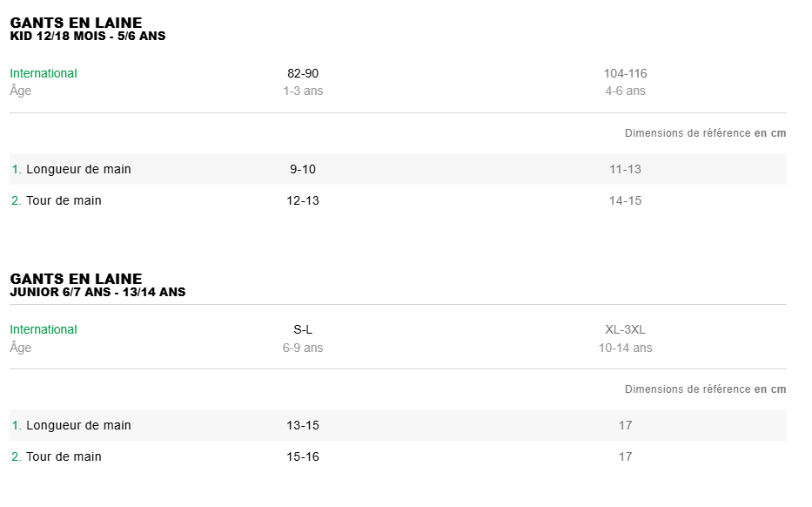Select the S-L size column header
Screen dimensions: 812x507
tap(303, 329)
